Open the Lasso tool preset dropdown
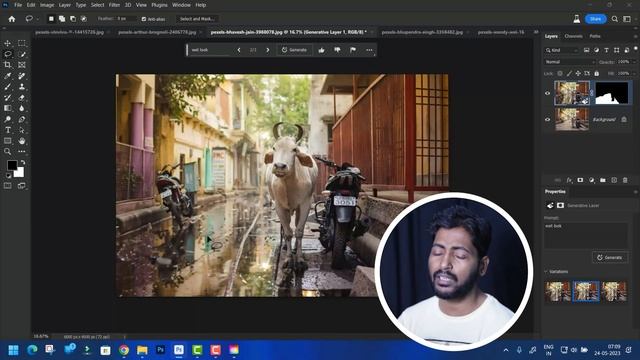The height and width of the screenshot is (360, 640). [x=38, y=19]
